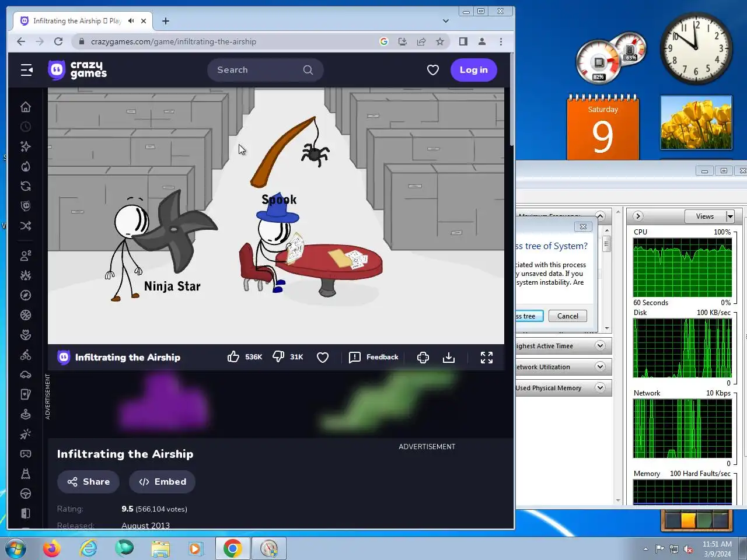Go back in Chrome
Image resolution: width=747 pixels, height=560 pixels.
(x=21, y=41)
